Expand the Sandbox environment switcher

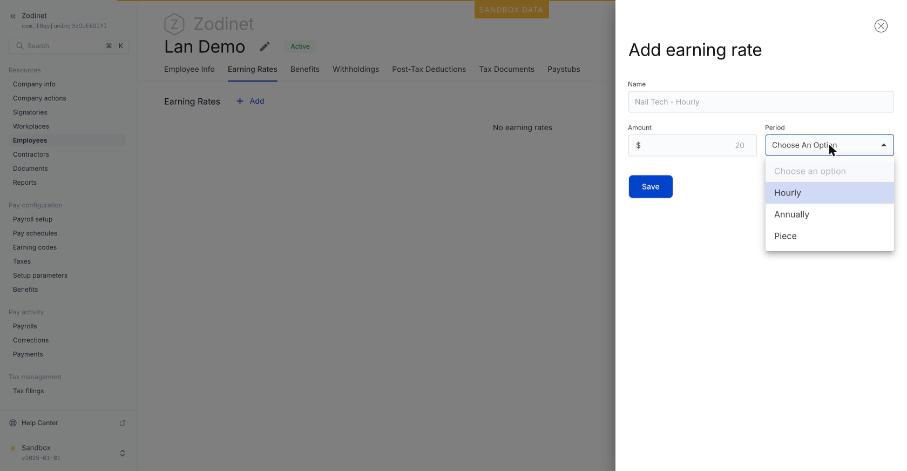[x=122, y=453]
